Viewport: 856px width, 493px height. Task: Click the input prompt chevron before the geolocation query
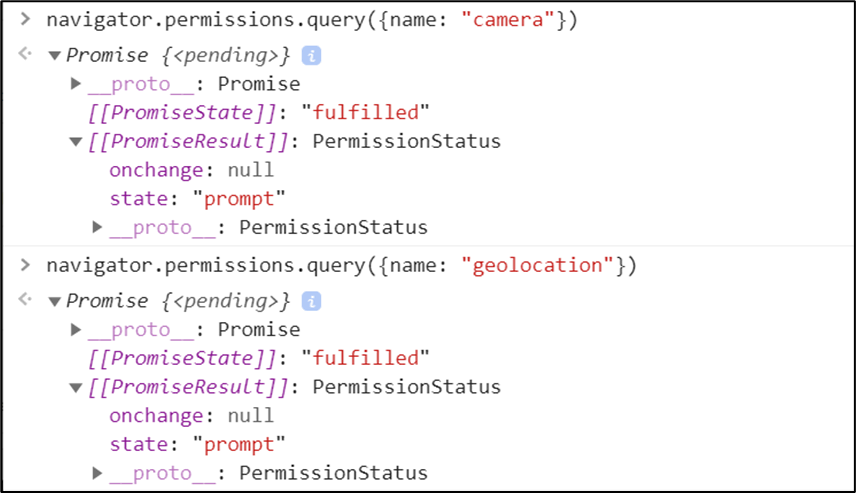click(26, 266)
